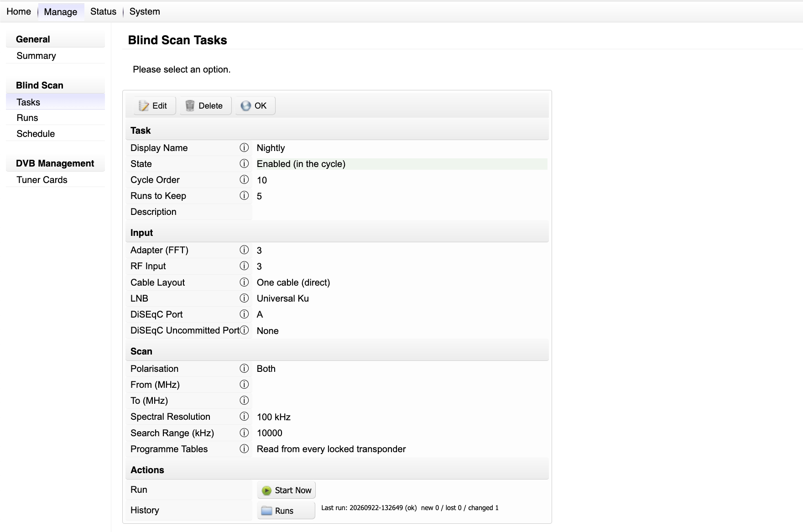Viewport: 803px width, 532px height.
Task: Click the '100 kHz' spectral resolution value
Action: [274, 417]
